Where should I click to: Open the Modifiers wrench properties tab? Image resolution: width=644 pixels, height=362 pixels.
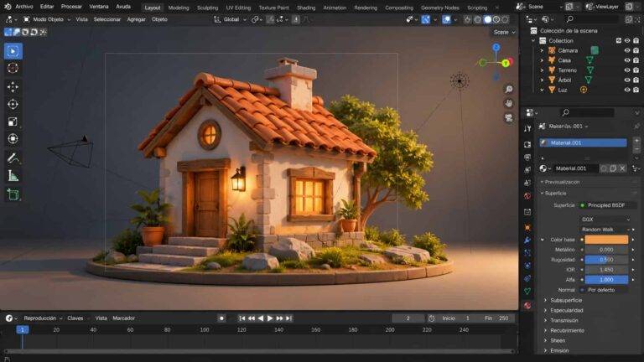coord(527,240)
